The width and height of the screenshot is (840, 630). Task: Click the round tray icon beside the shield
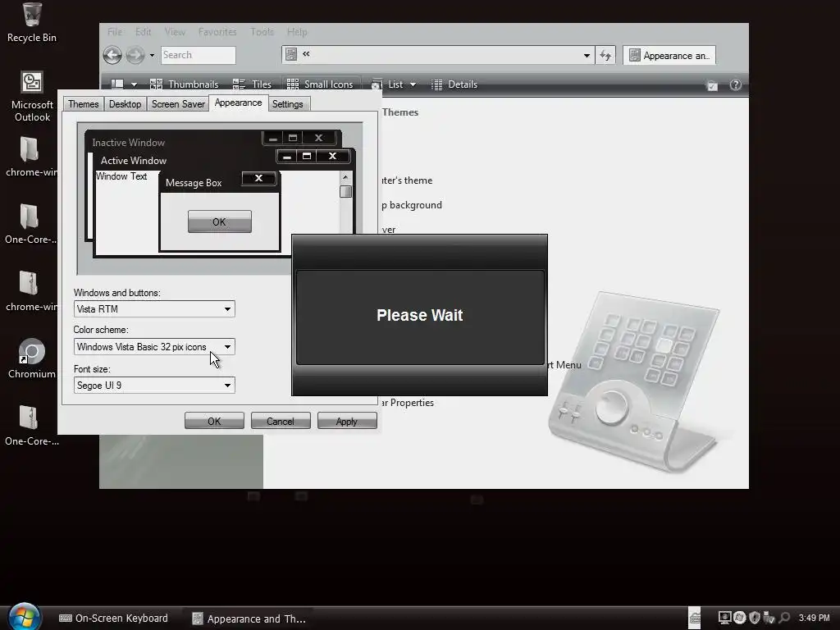(x=740, y=618)
